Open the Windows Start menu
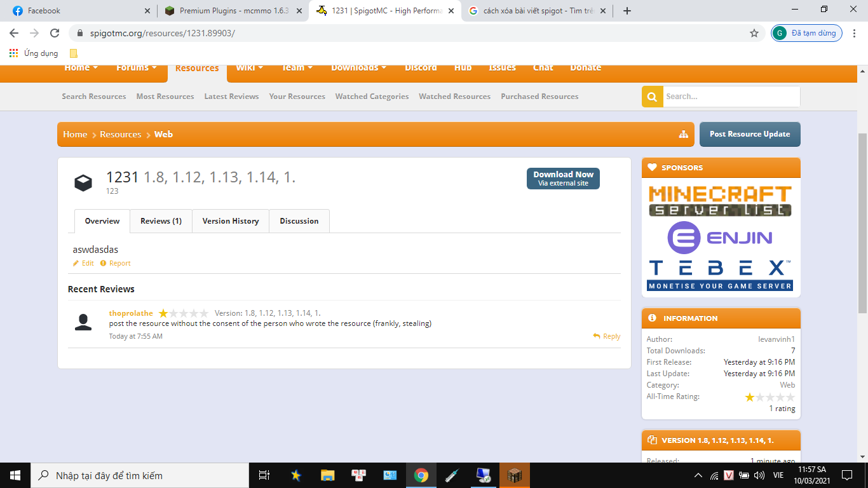 (15, 475)
